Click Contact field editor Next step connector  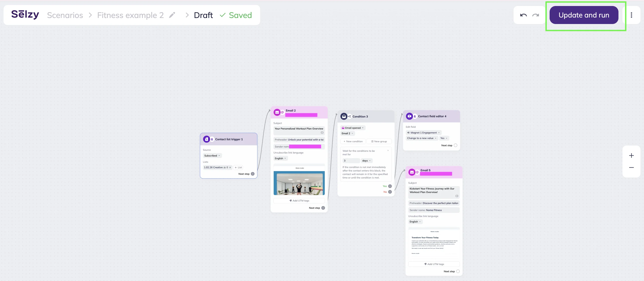(x=455, y=145)
